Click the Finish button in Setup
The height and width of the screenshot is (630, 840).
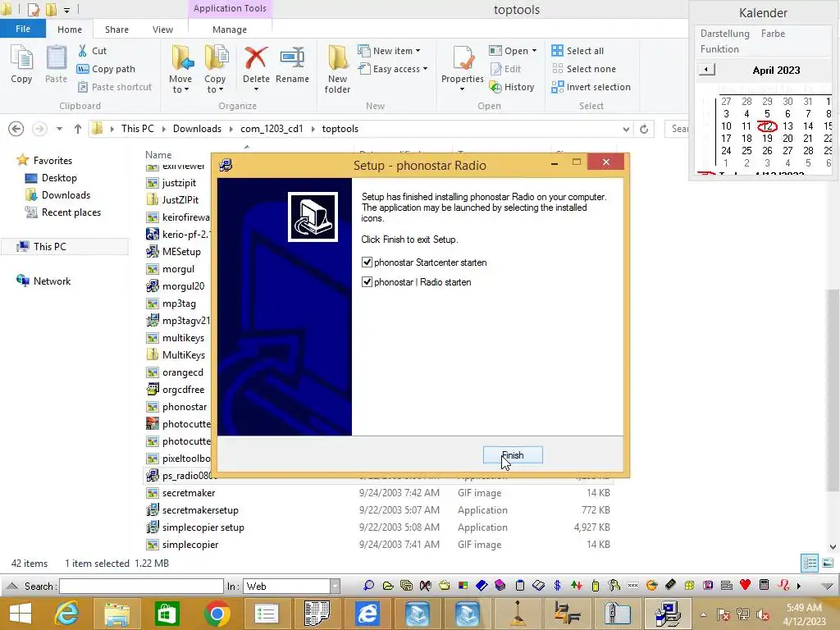(x=513, y=455)
